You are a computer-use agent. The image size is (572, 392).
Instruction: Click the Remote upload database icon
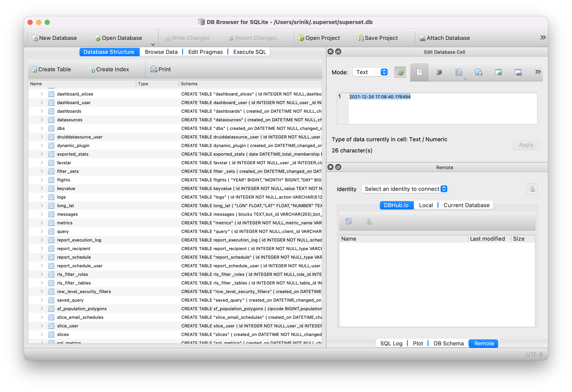(x=369, y=221)
